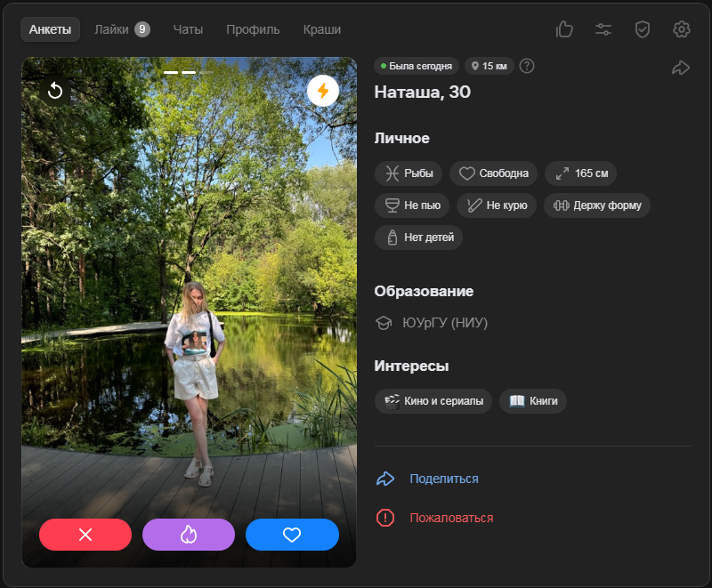Open the Краши tab
This screenshot has width=712, height=588.
click(x=321, y=29)
